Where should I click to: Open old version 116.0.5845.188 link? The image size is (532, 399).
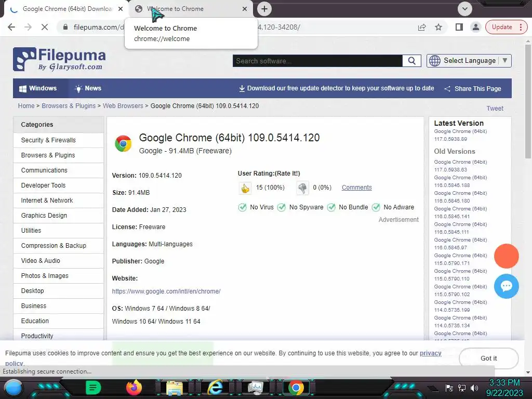click(x=460, y=181)
